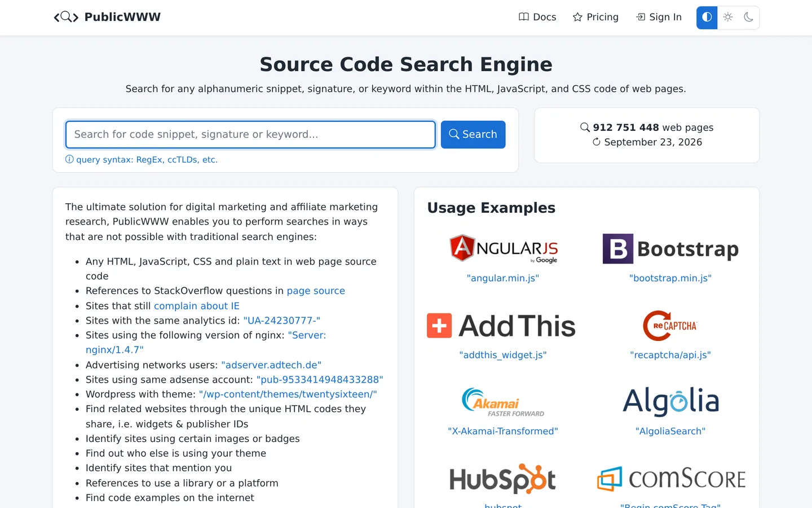Viewport: 812px width, 508px height.
Task: Open the query syntax help link
Action: (x=142, y=160)
